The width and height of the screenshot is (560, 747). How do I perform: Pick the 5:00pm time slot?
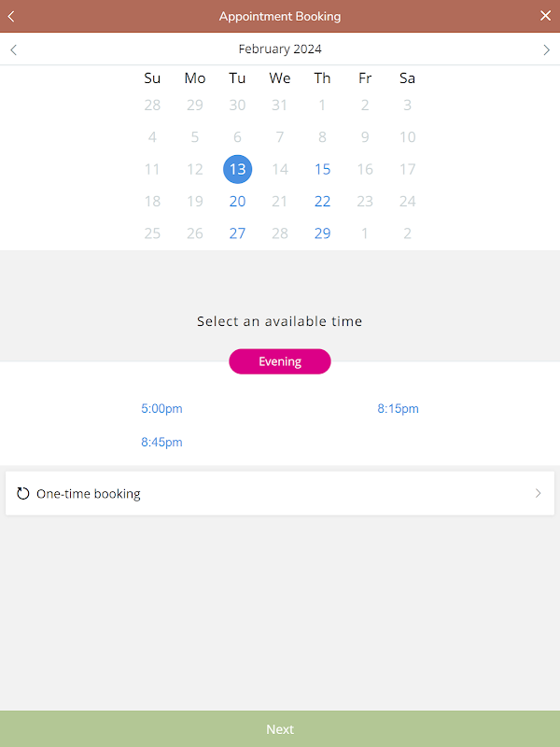coord(161,409)
